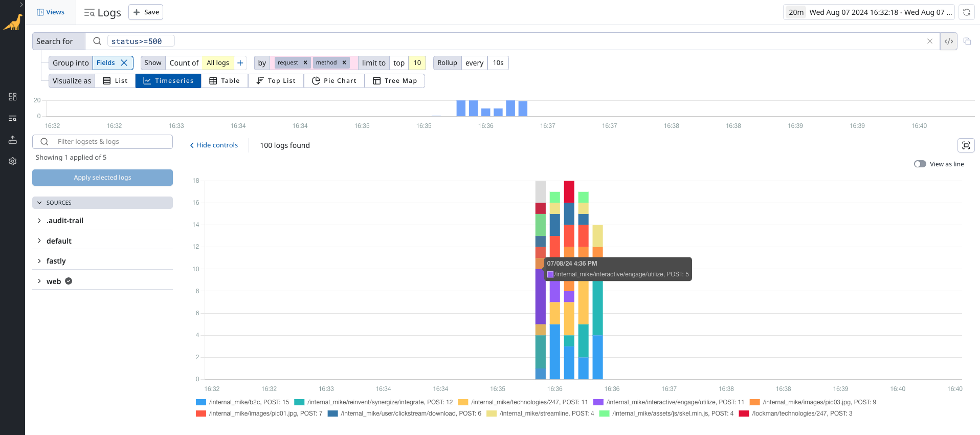Toggle user/clickstream/download legend entry
This screenshot has width=980, height=435.
pyautogui.click(x=405, y=414)
